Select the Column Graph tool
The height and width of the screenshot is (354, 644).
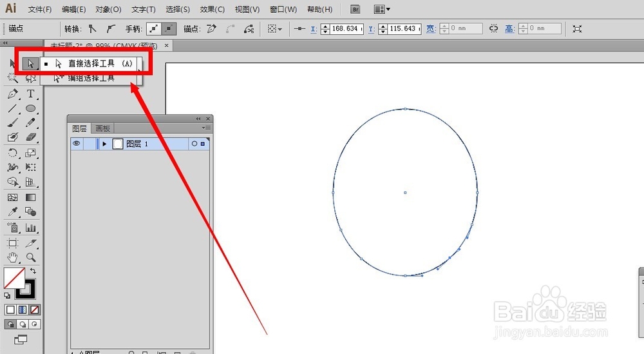coord(30,228)
